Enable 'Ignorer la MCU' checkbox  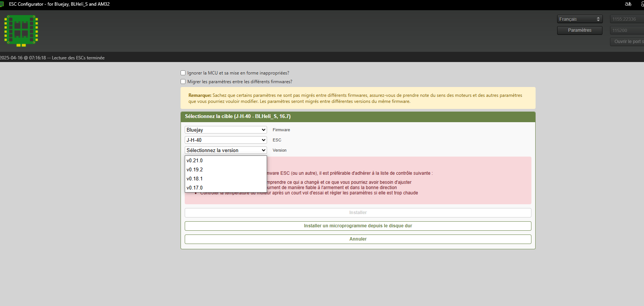(183, 73)
